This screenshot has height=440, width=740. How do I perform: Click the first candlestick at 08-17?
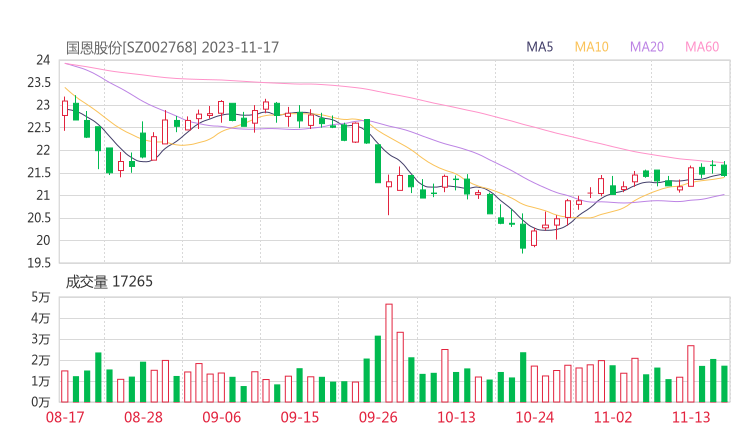point(65,112)
